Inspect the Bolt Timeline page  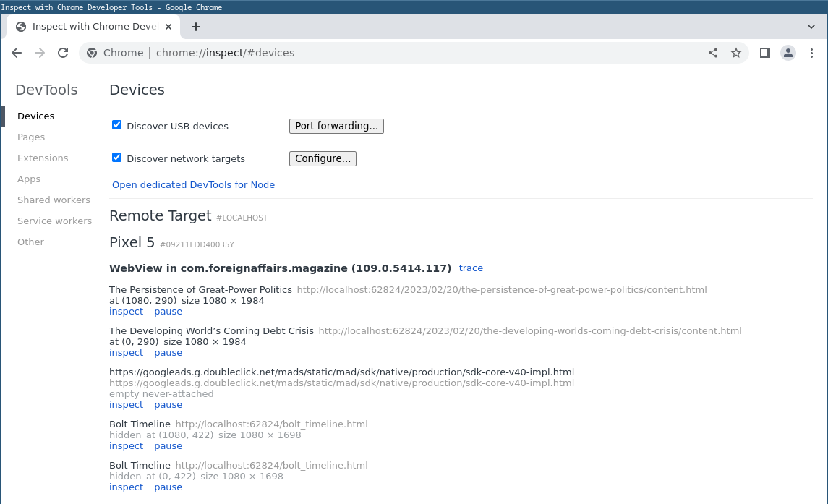[126, 445]
